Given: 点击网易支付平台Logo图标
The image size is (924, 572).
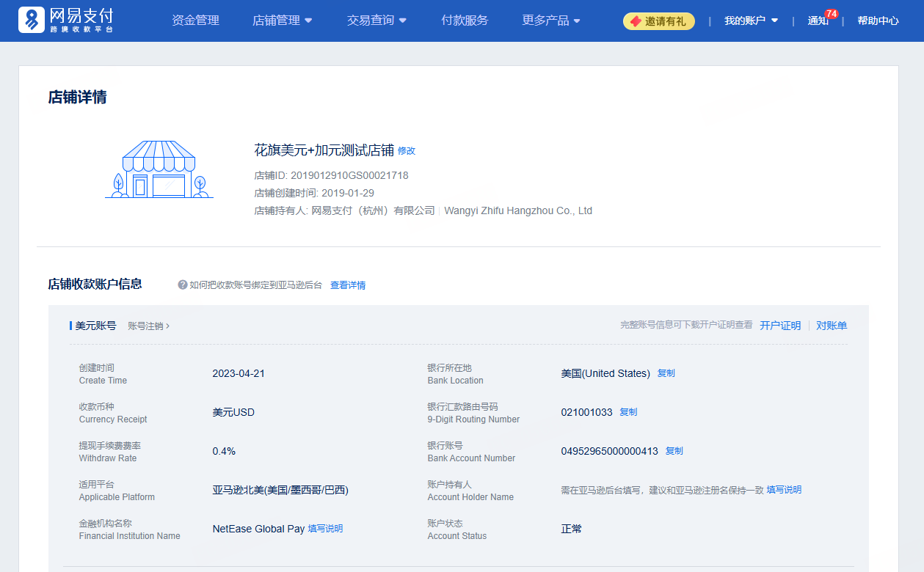Looking at the screenshot, I should tap(30, 21).
